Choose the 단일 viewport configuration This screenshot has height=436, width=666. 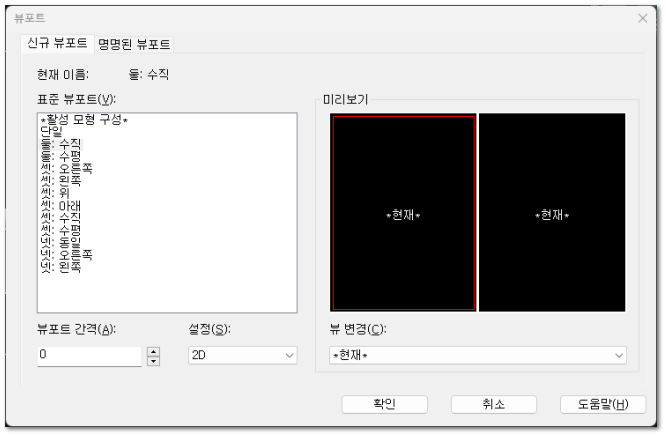51,132
